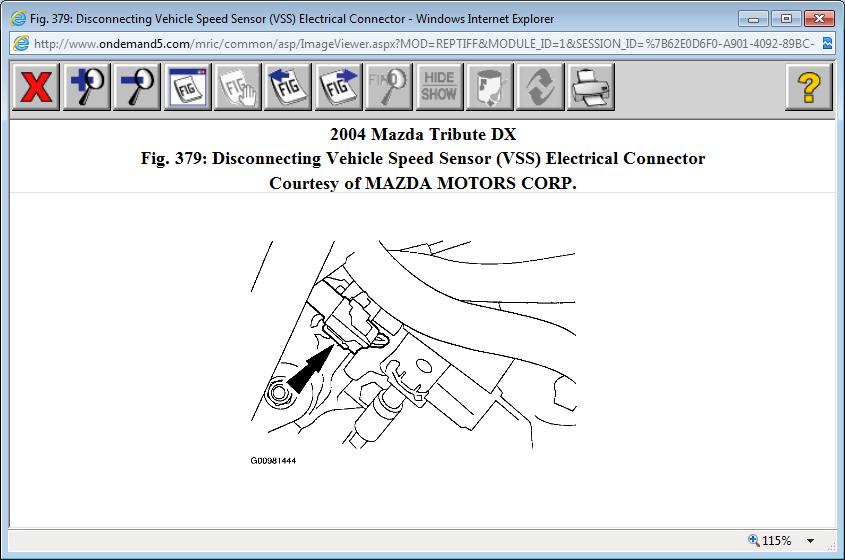Click the 115% zoom level button
Viewport: 845px width, 560px height.
coord(770,541)
